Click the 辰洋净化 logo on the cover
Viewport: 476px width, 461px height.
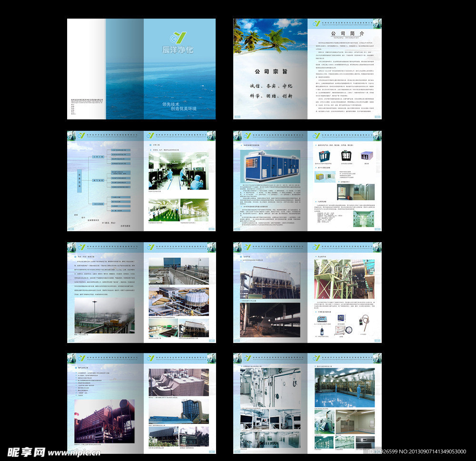click(x=178, y=43)
